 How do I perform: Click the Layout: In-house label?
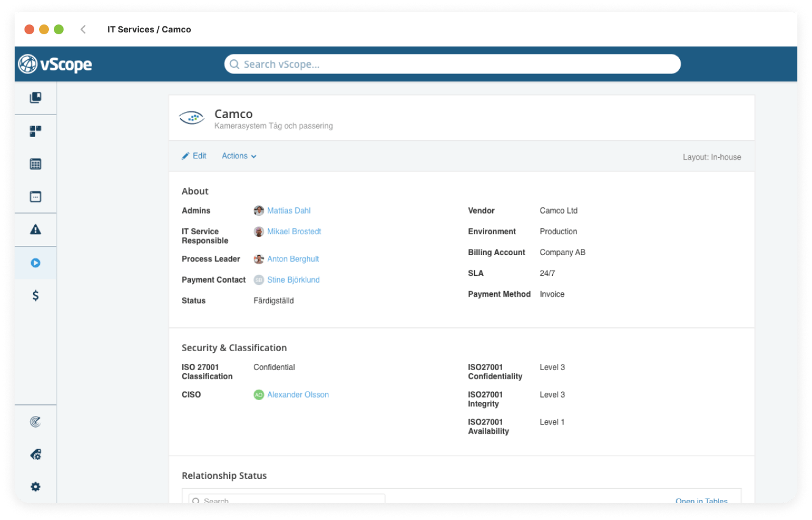pyautogui.click(x=712, y=157)
